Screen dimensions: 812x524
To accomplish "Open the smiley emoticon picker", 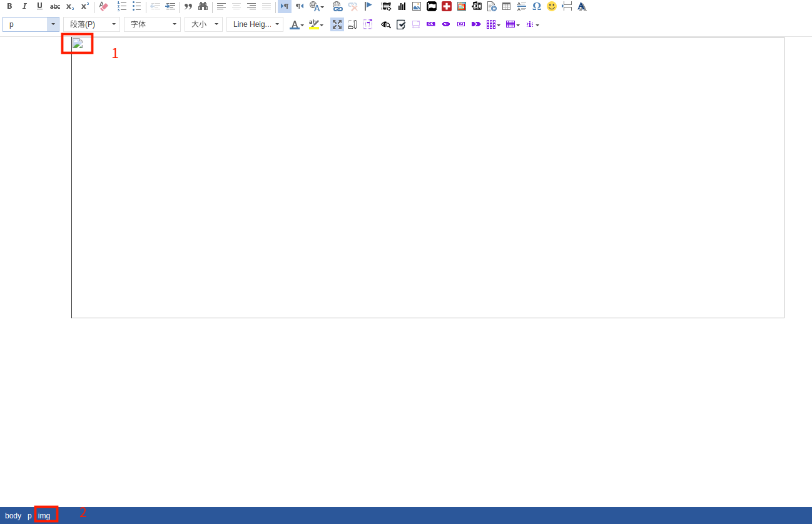I will tap(552, 6).
